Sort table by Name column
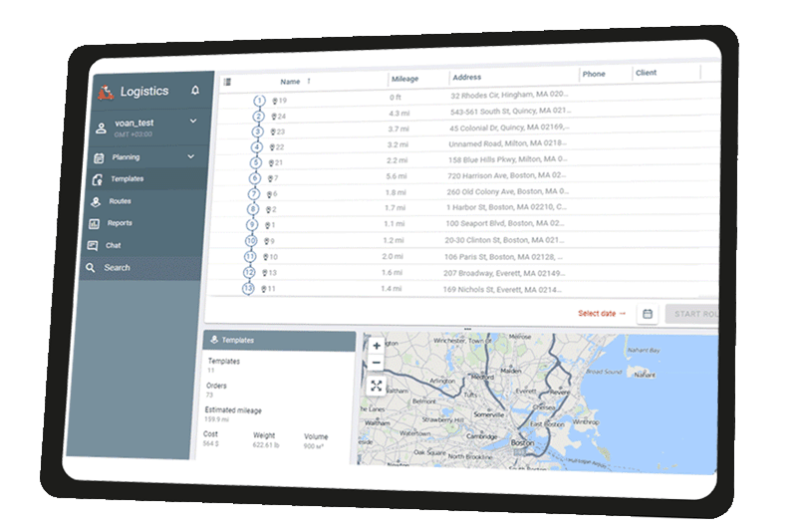 (290, 82)
